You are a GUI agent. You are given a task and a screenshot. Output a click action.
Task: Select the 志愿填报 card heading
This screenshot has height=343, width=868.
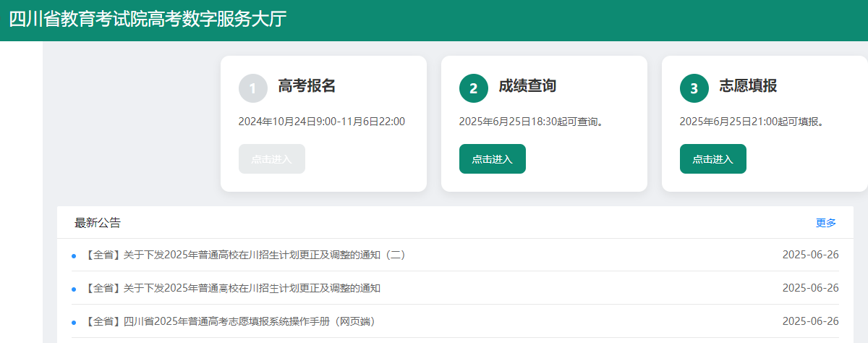click(x=748, y=86)
